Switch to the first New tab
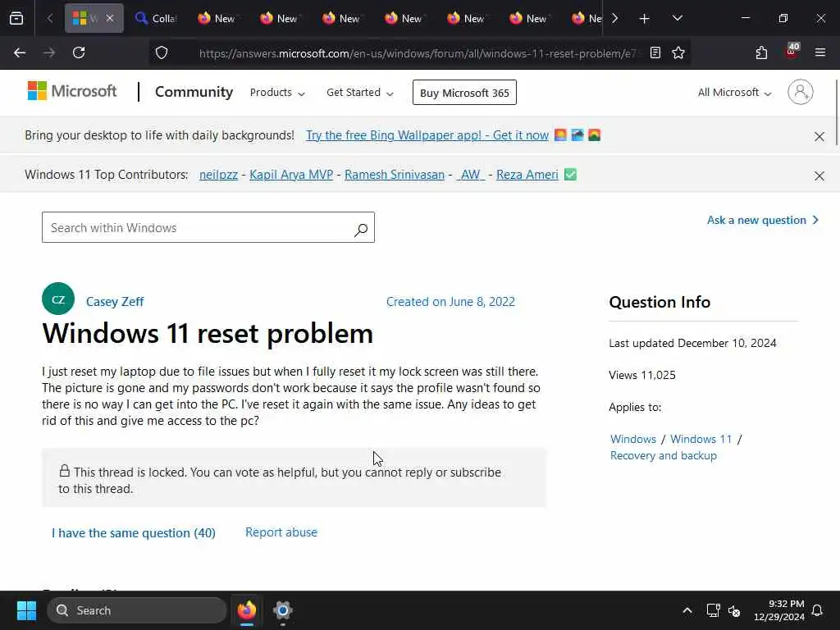The image size is (840, 630). click(217, 18)
